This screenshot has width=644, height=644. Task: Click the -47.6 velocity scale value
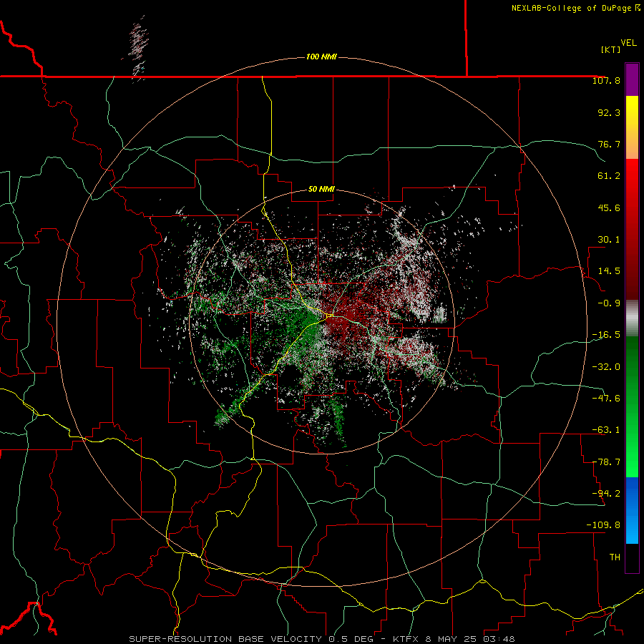pos(606,398)
